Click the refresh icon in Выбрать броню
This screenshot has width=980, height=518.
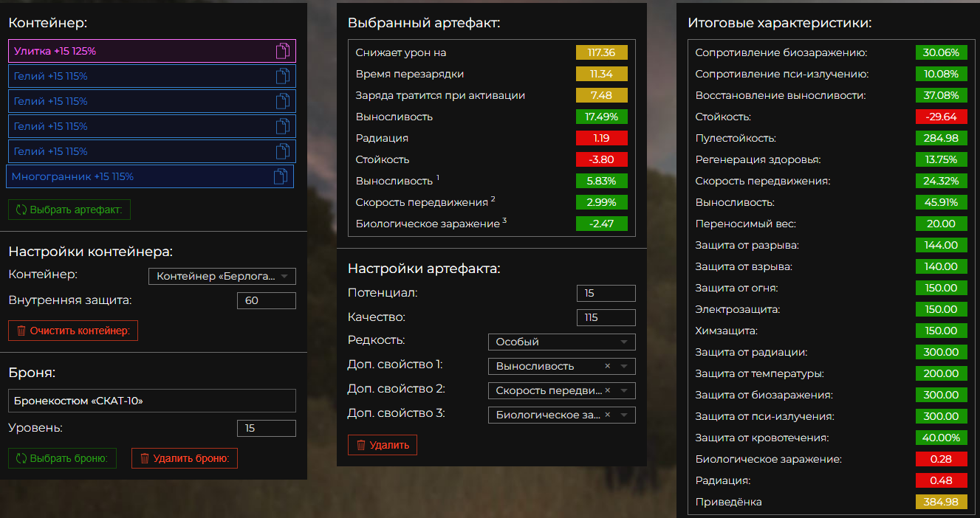[x=21, y=458]
